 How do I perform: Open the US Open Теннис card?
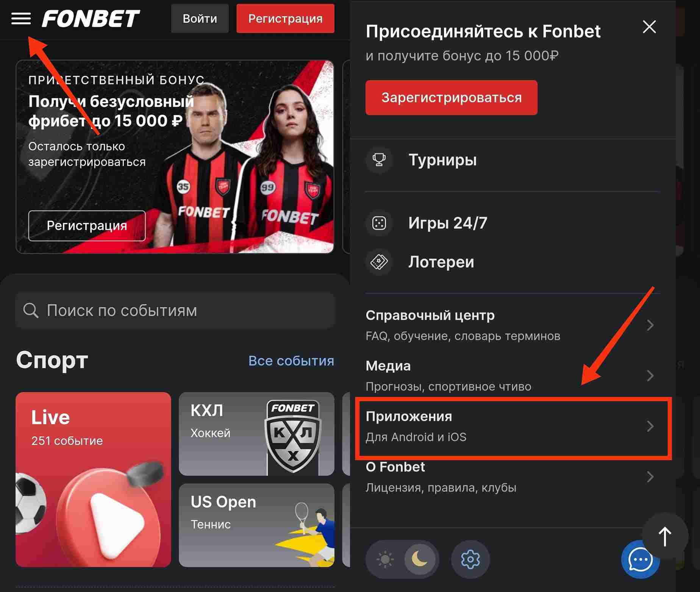[x=256, y=525]
